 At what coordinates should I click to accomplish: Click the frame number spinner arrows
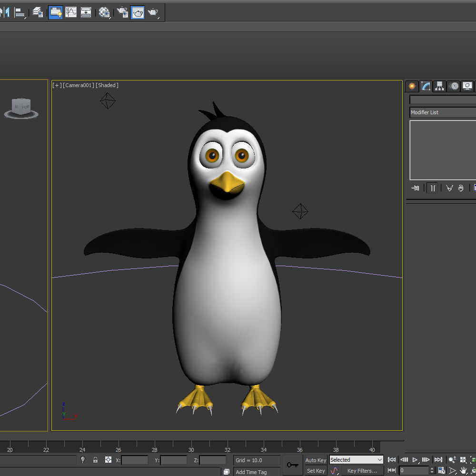tap(432, 471)
